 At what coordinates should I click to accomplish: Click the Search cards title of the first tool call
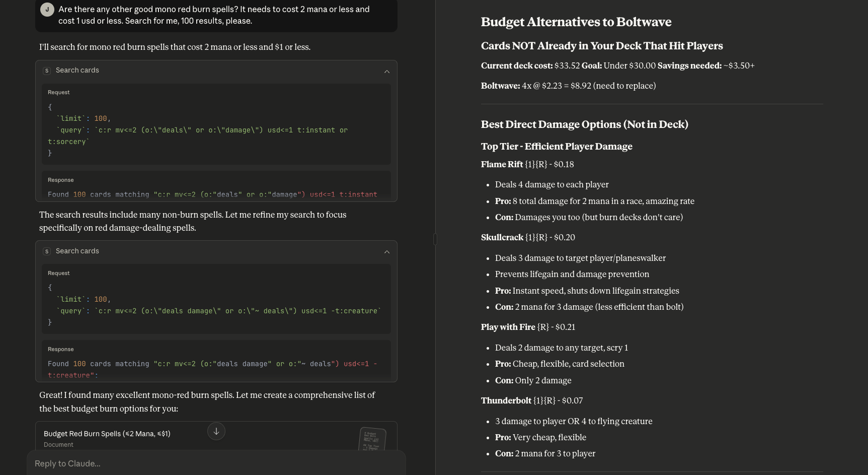(77, 70)
